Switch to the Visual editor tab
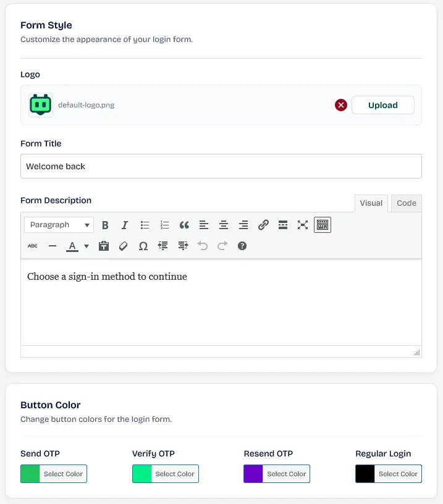 371,203
